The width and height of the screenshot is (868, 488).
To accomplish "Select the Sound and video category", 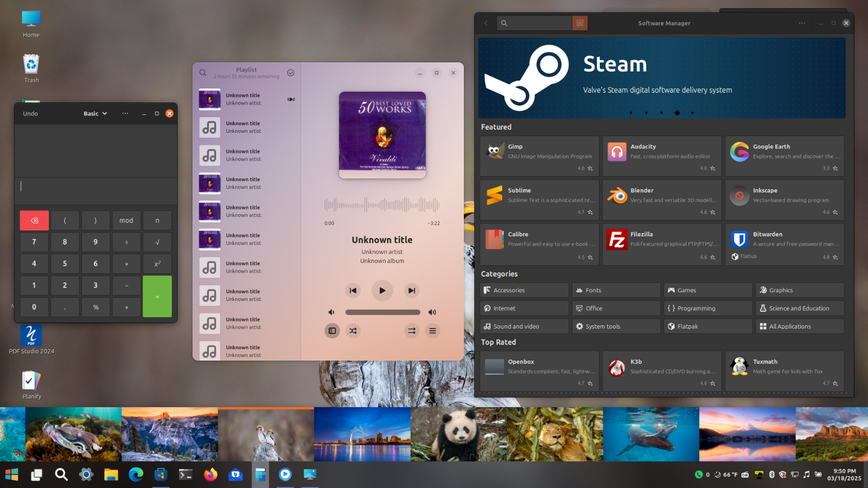I will (524, 326).
